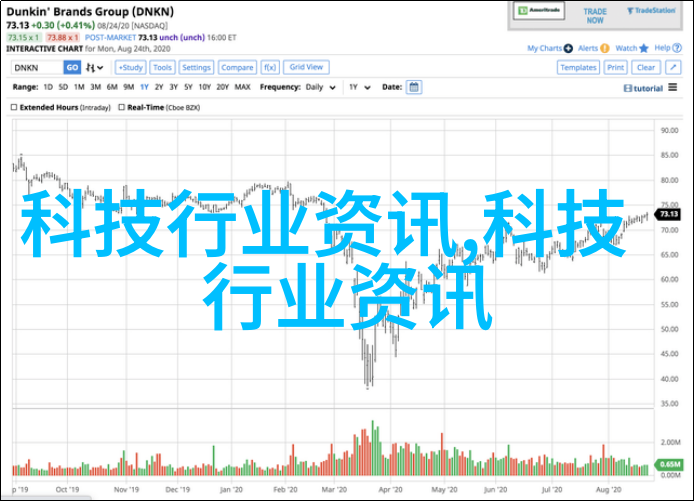Click the TRADE NOW link
Viewport: 695px width, 502px height.
pos(595,16)
